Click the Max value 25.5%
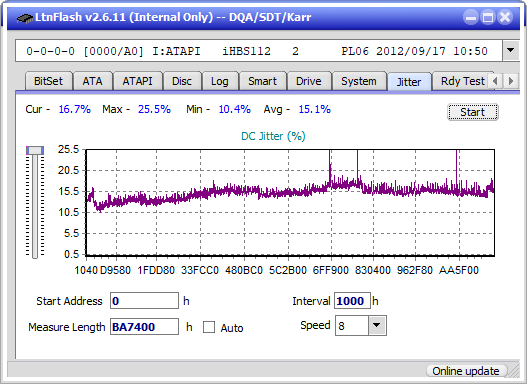This screenshot has height=384, width=527. pos(154,109)
